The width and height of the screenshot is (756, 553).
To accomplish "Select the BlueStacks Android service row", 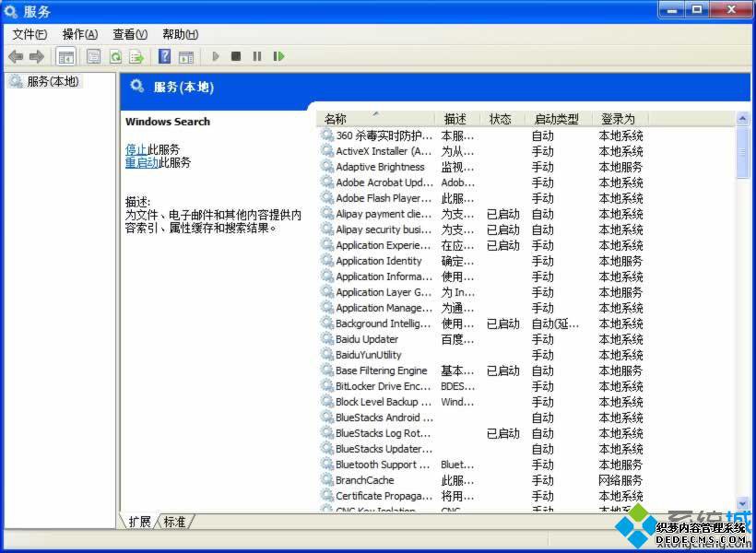I will point(482,418).
